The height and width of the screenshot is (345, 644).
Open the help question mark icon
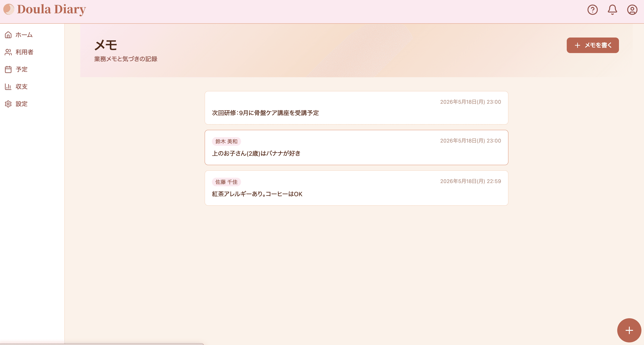(x=592, y=10)
